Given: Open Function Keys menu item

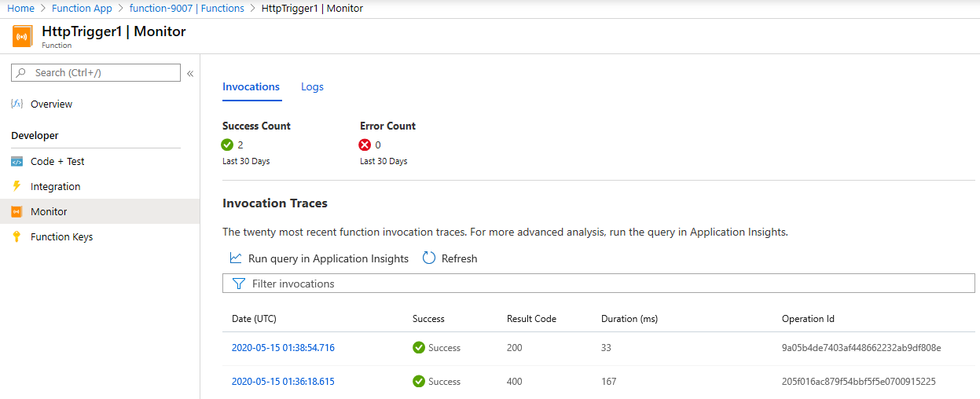Looking at the screenshot, I should [x=62, y=237].
